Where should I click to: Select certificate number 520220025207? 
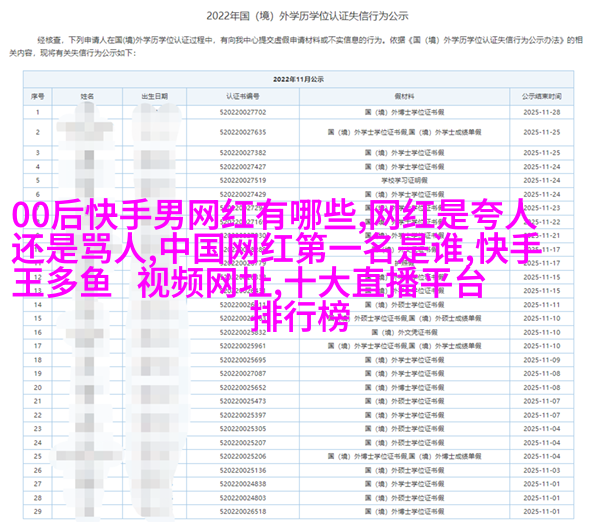(x=243, y=443)
